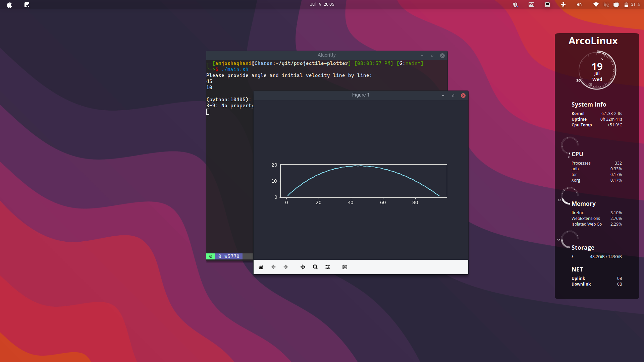This screenshot has width=644, height=362.
Task: Click the 'Storage' section heading
Action: pos(583,248)
